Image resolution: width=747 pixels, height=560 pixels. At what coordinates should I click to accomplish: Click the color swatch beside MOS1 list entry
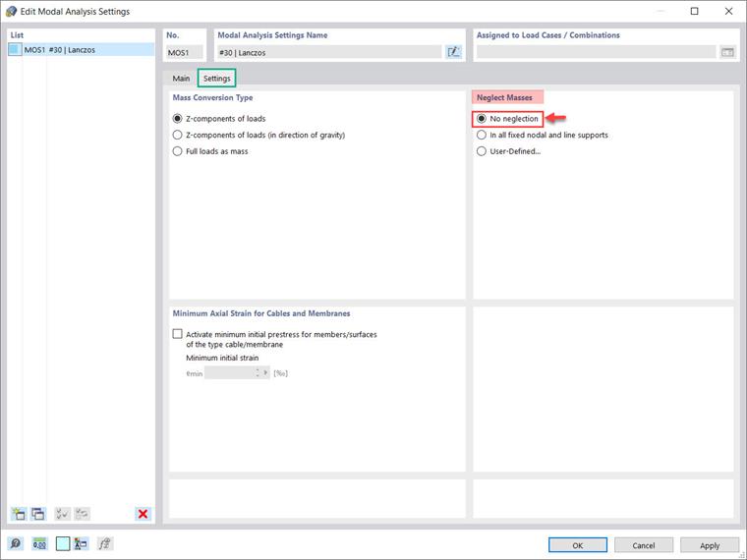pyautogui.click(x=15, y=49)
